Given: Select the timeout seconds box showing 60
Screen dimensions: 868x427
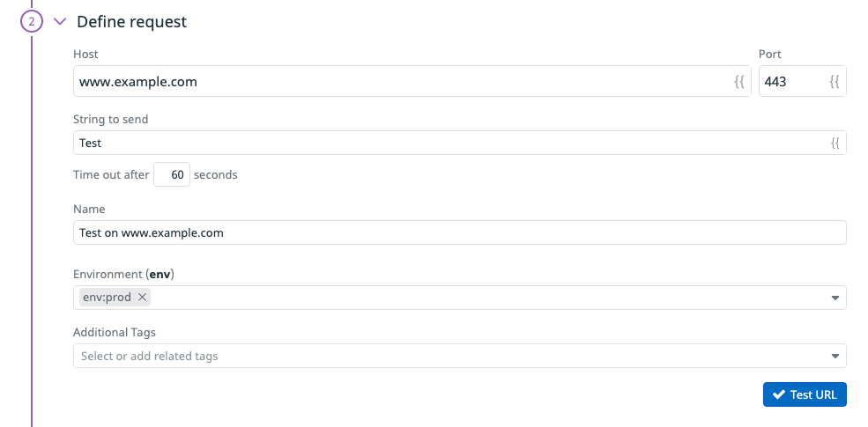Looking at the screenshot, I should (x=172, y=174).
